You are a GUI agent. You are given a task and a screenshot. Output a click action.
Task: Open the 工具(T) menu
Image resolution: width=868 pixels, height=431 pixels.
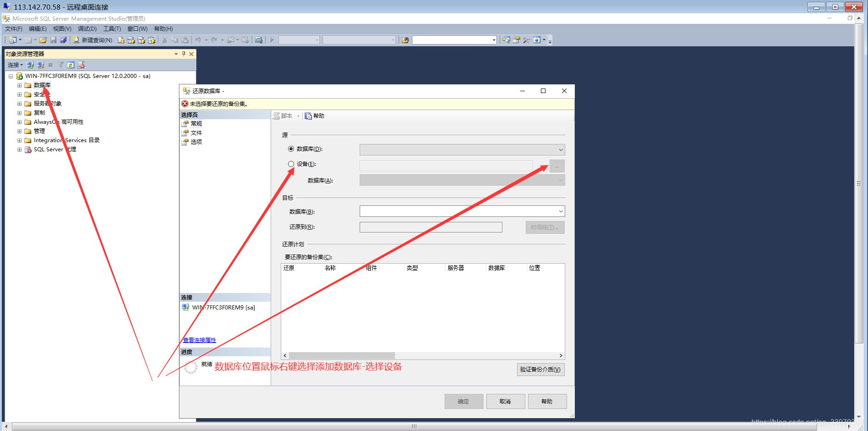(x=112, y=28)
